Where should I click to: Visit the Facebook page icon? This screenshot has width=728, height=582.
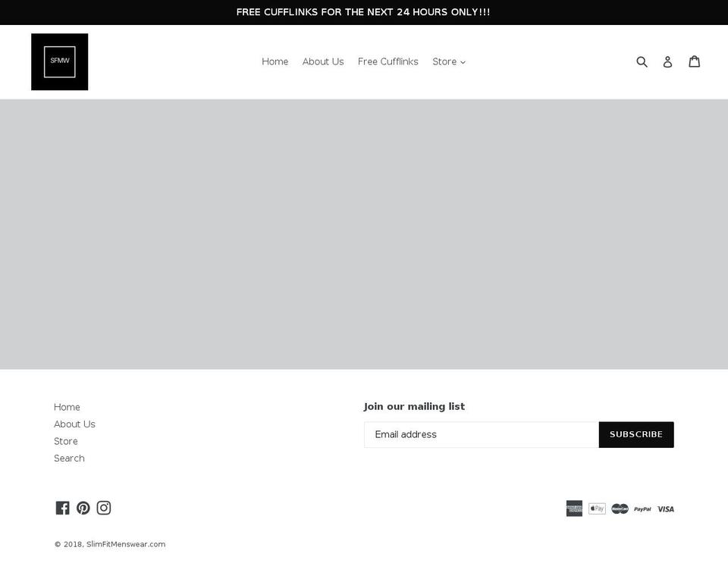pyautogui.click(x=63, y=508)
